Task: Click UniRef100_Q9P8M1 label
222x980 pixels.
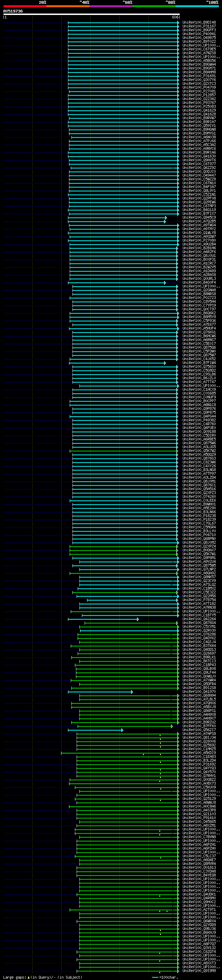Action: pos(199,558)
